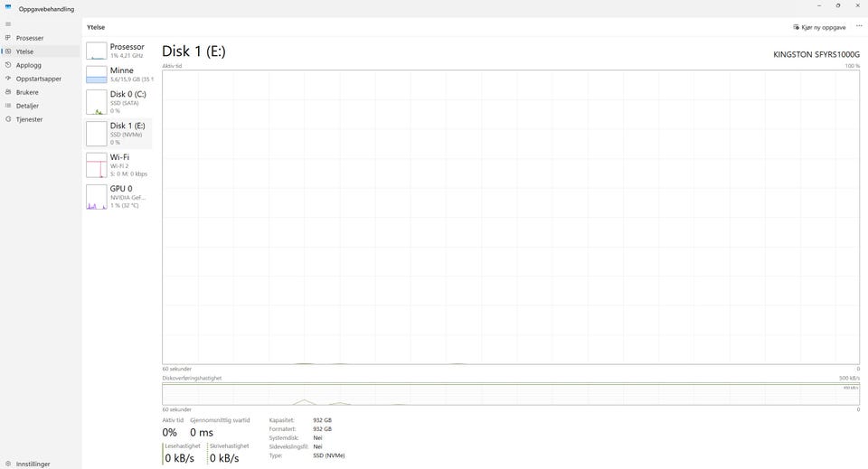Image resolution: width=868 pixels, height=469 pixels.
Task: Toggle the hamburger navigation menu
Action: 8,23
